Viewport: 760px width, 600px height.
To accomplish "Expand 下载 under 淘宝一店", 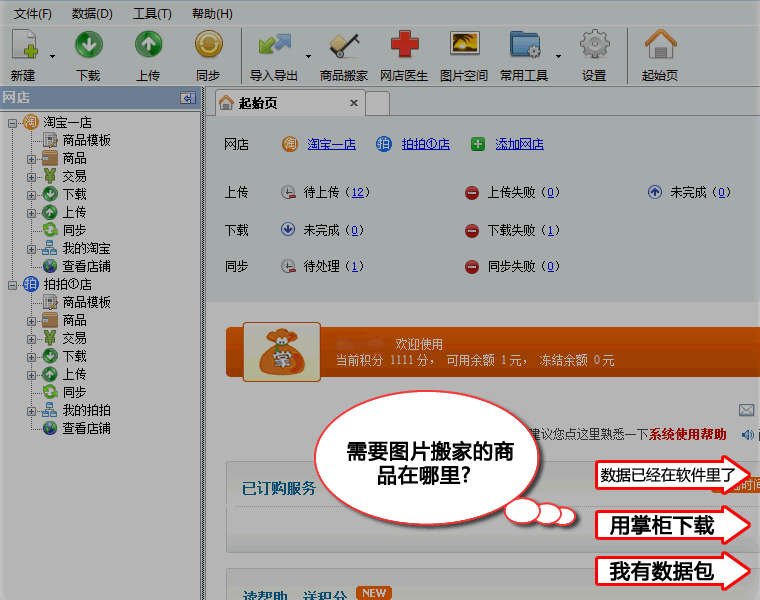I will (32, 195).
